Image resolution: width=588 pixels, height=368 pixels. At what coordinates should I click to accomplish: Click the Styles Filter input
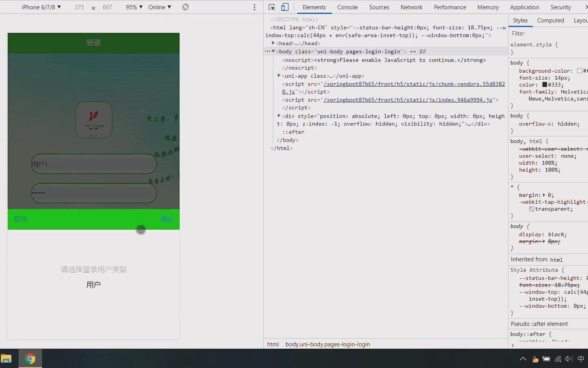tap(548, 34)
